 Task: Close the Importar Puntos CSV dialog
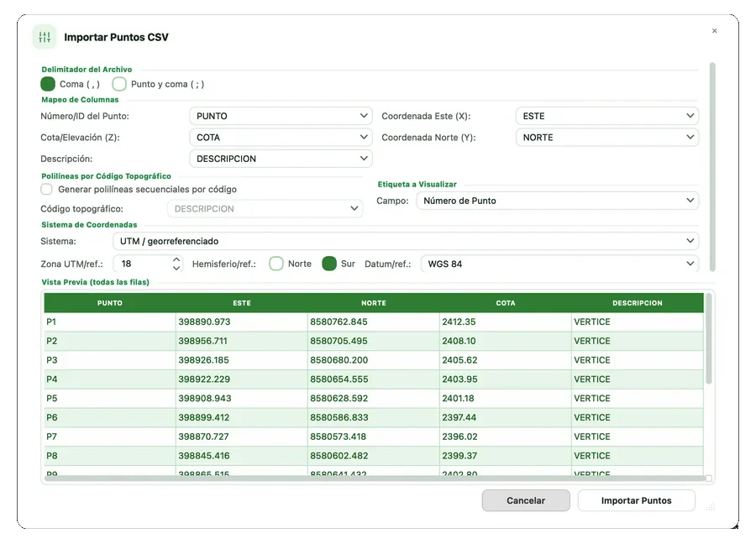pyautogui.click(x=714, y=31)
